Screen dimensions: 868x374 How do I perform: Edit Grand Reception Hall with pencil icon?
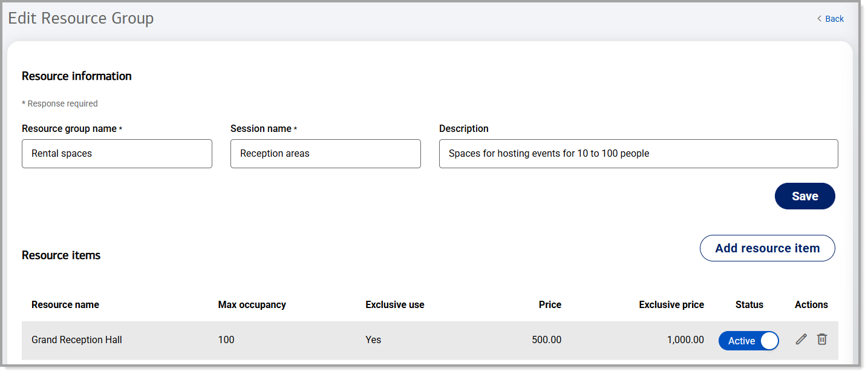point(801,340)
